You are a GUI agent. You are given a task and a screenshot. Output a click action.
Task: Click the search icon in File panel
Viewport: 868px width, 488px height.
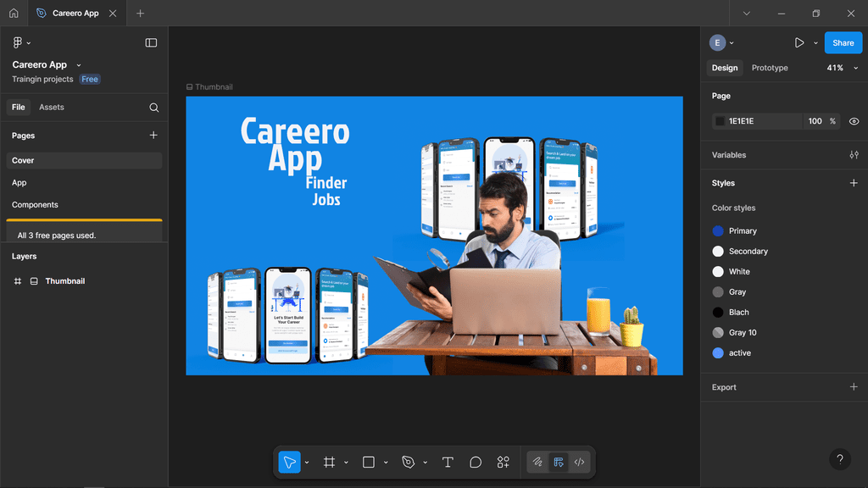pyautogui.click(x=154, y=108)
